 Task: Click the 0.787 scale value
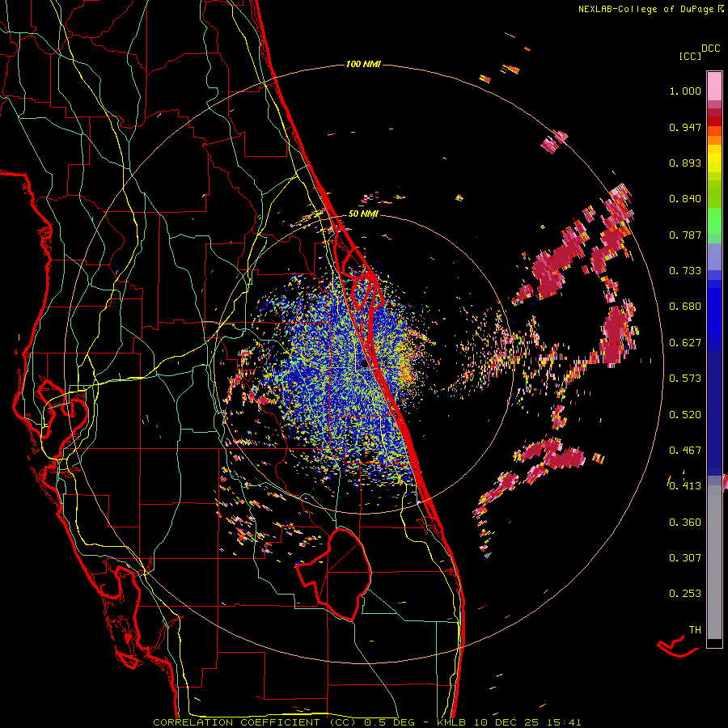(x=685, y=235)
